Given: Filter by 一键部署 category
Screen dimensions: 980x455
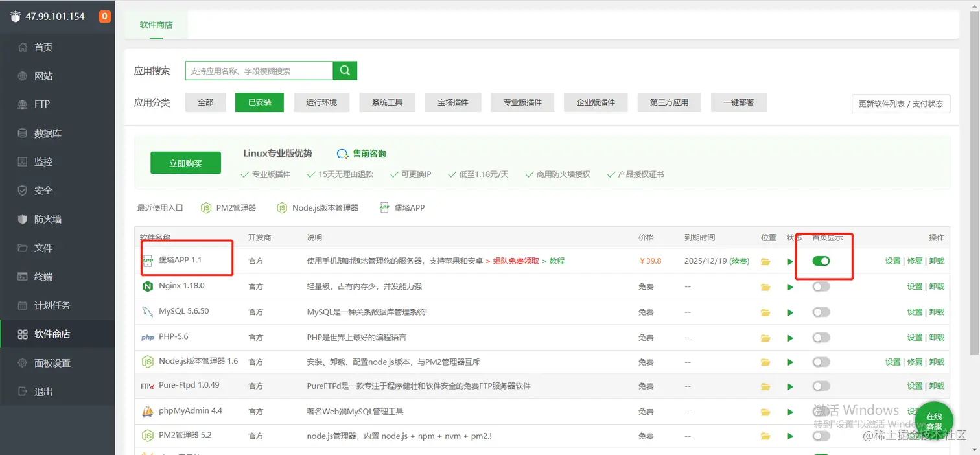Looking at the screenshot, I should click(738, 102).
